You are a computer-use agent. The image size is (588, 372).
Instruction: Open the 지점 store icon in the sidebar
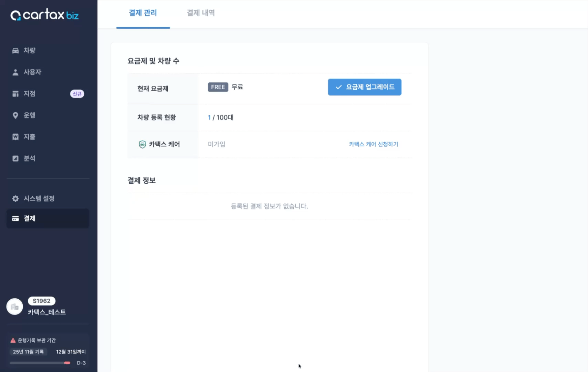[x=15, y=94]
